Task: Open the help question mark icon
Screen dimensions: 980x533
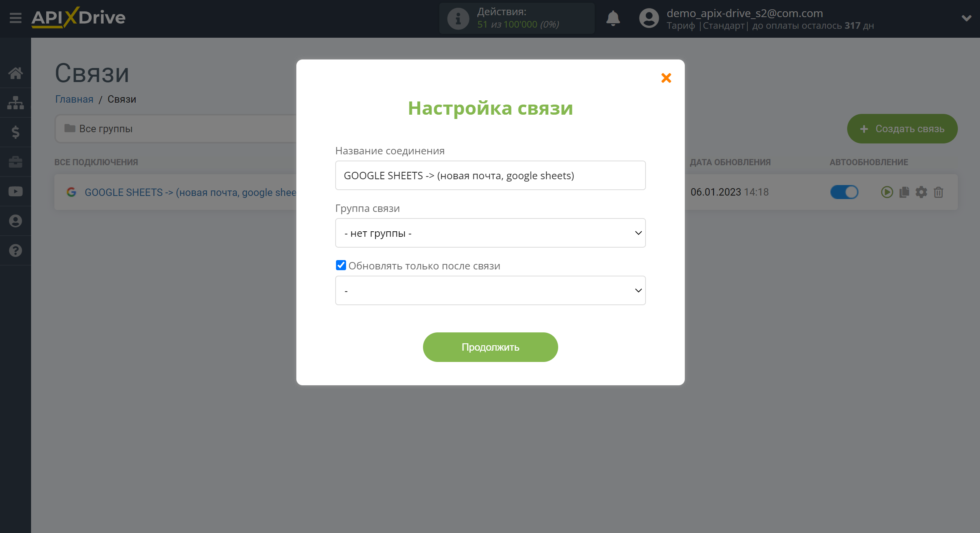Action: [16, 250]
